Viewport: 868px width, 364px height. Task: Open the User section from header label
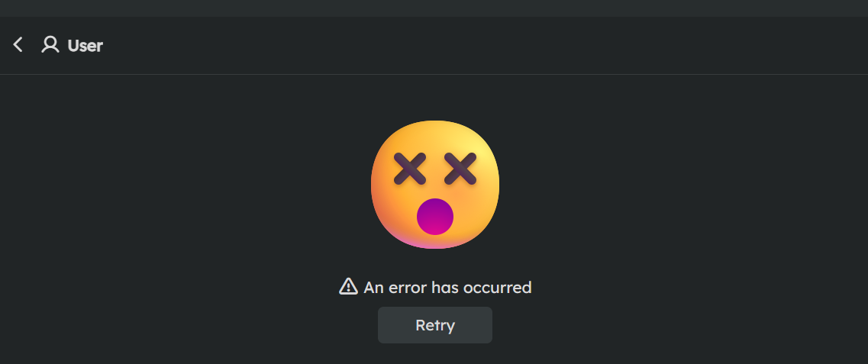[x=86, y=45]
